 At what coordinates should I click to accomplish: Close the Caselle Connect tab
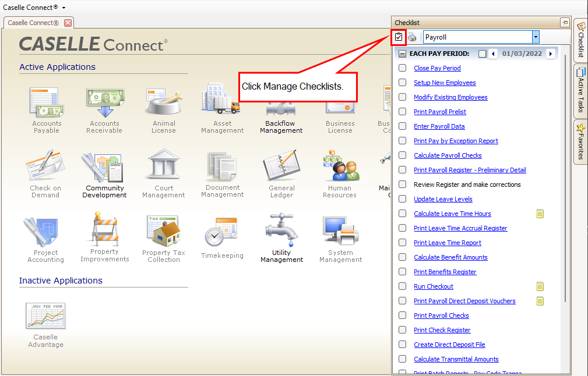(x=68, y=23)
